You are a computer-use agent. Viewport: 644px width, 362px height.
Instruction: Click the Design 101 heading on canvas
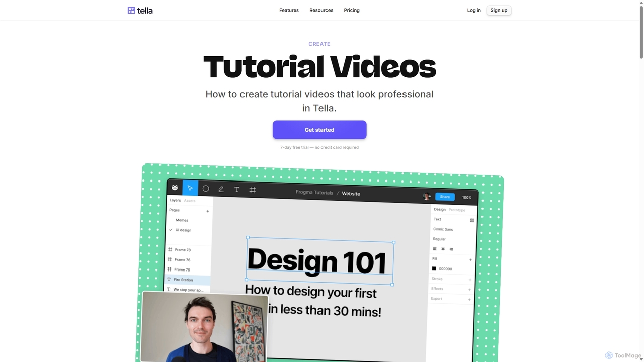pyautogui.click(x=317, y=261)
